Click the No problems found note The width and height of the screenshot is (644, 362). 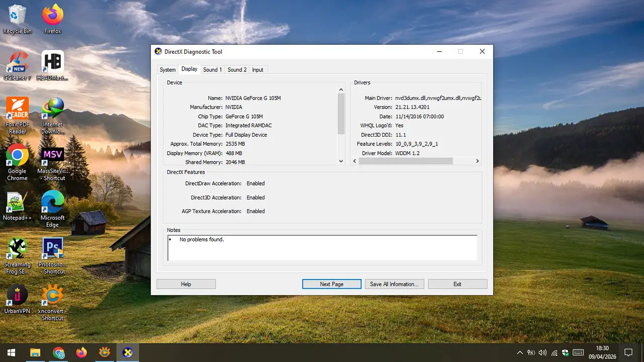[x=201, y=239]
